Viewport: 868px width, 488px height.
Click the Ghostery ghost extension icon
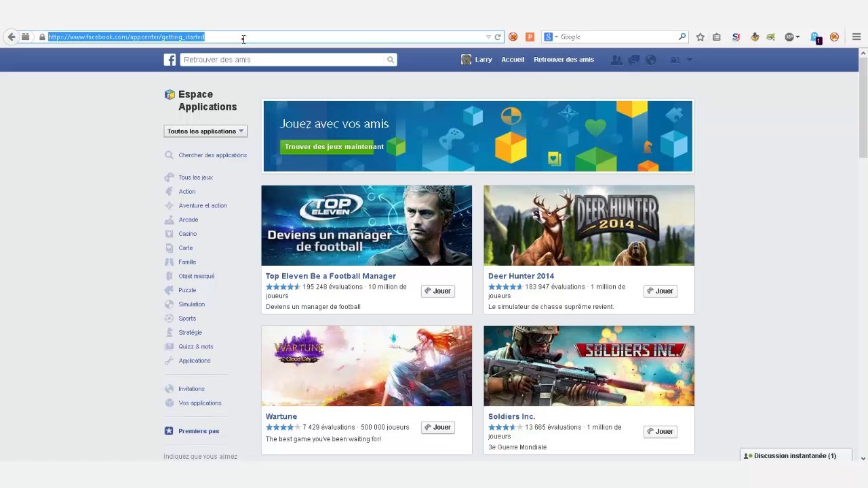coord(815,37)
